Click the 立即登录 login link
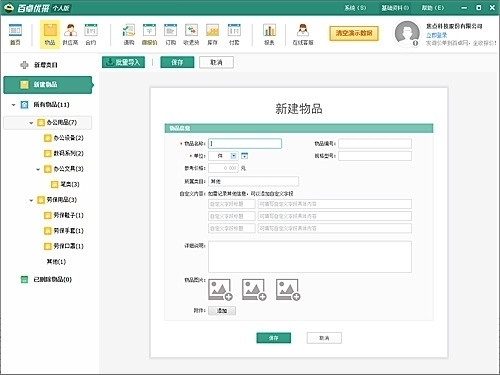 (x=436, y=35)
